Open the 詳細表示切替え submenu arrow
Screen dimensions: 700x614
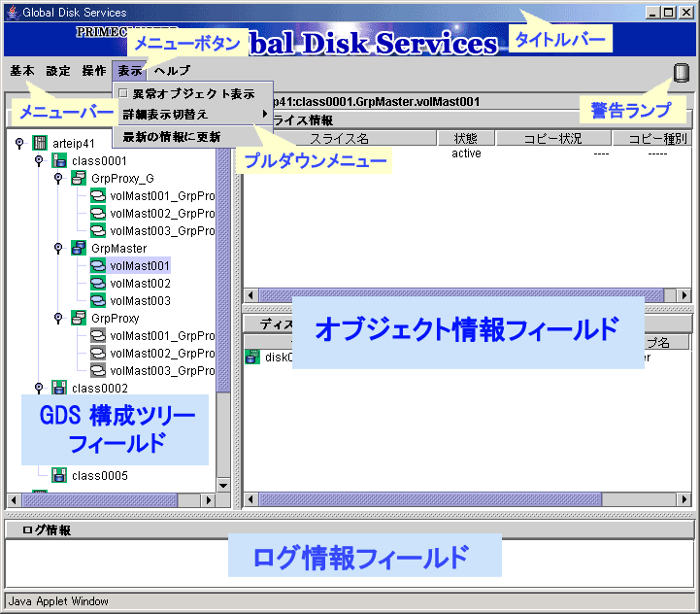coord(265,114)
